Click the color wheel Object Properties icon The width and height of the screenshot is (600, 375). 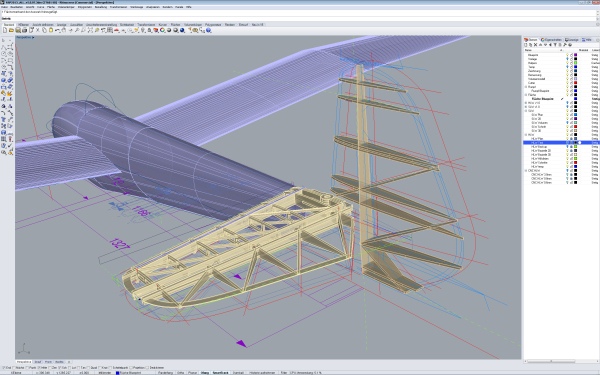(162, 30)
